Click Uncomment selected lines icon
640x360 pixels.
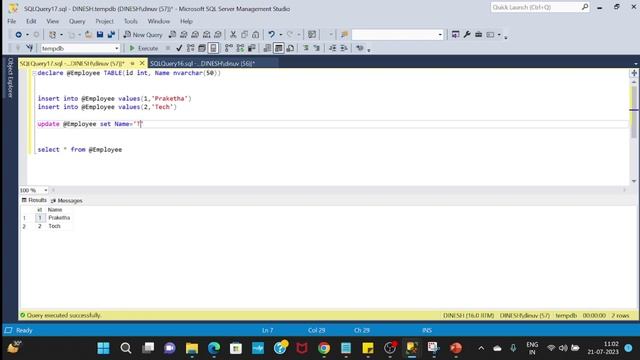click(x=317, y=48)
